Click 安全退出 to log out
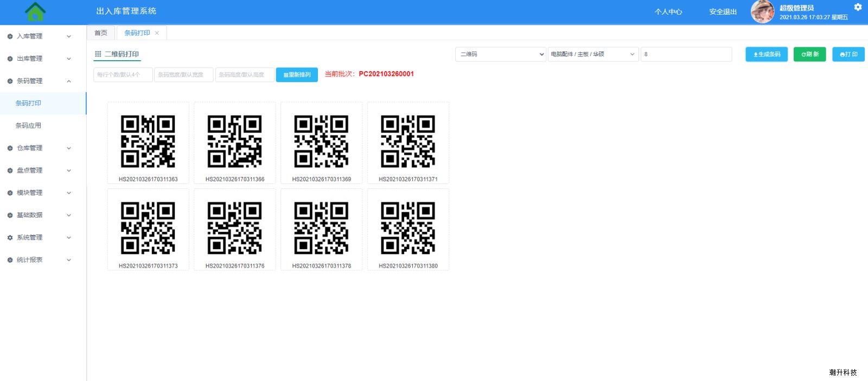Viewport: 868px width, 381px height. (x=723, y=12)
